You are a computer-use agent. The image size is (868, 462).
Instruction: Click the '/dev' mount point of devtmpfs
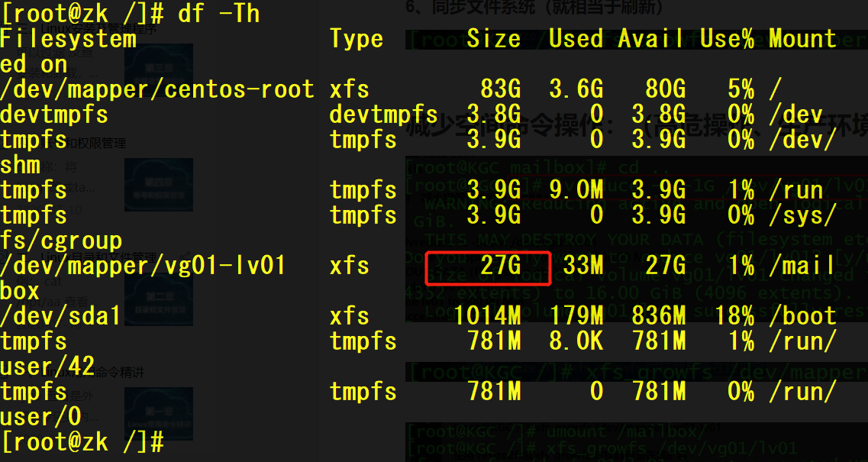tap(795, 115)
